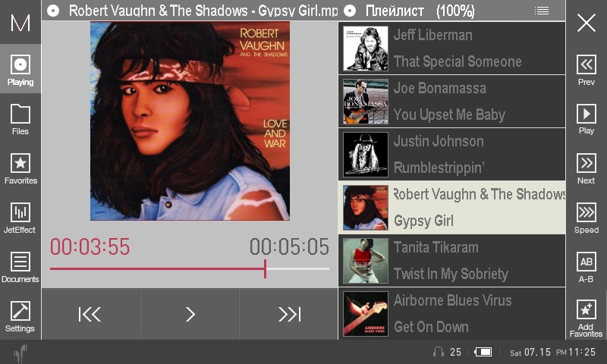The height and width of the screenshot is (364, 607).
Task: Click the Airborne Blues Virus album thumbnail
Action: pyautogui.click(x=366, y=314)
